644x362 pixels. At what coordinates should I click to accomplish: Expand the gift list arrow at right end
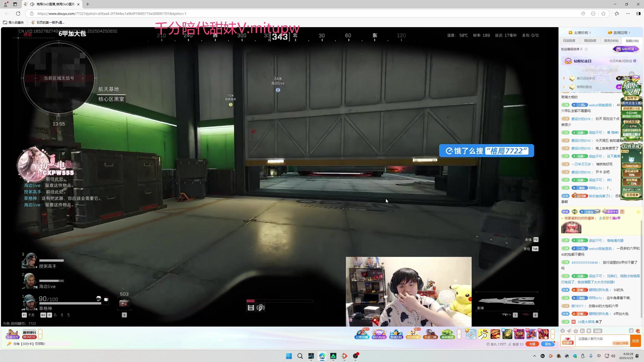coord(553,334)
